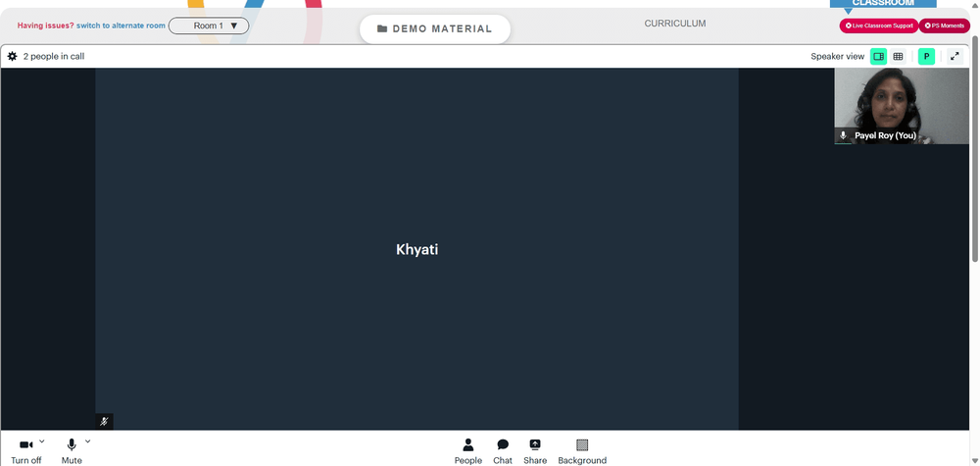The width and height of the screenshot is (980, 466).
Task: Open Background effects
Action: pyautogui.click(x=582, y=451)
